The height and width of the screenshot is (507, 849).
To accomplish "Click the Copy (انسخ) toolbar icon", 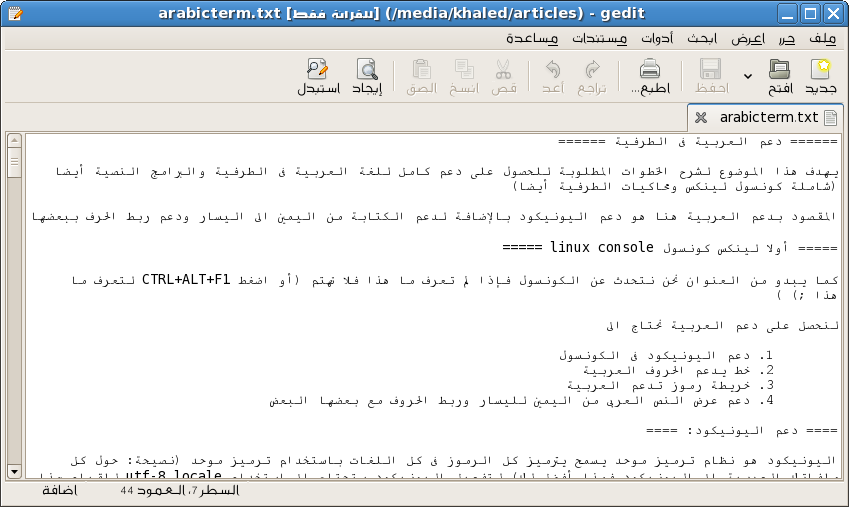I will click(464, 70).
